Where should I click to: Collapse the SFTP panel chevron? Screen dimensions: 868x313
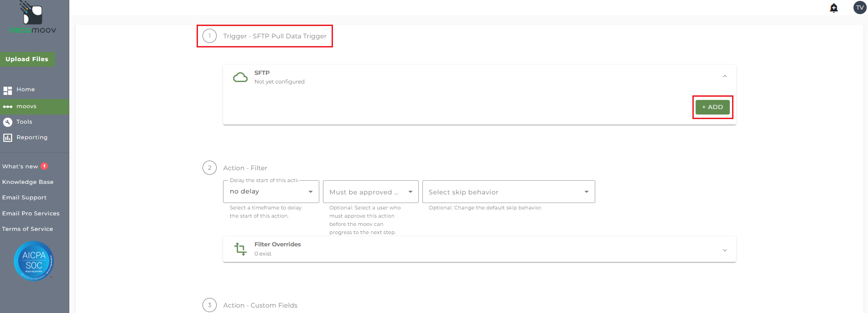coord(725,76)
